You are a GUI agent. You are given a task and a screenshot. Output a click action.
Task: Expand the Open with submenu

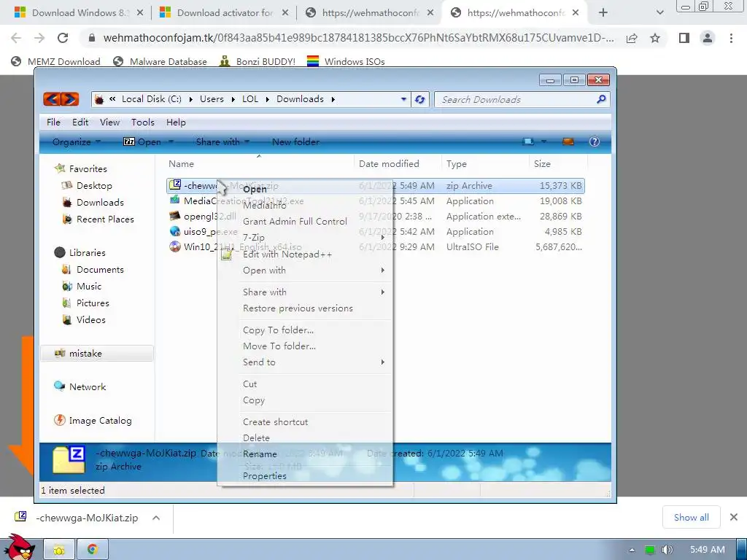pyautogui.click(x=305, y=271)
